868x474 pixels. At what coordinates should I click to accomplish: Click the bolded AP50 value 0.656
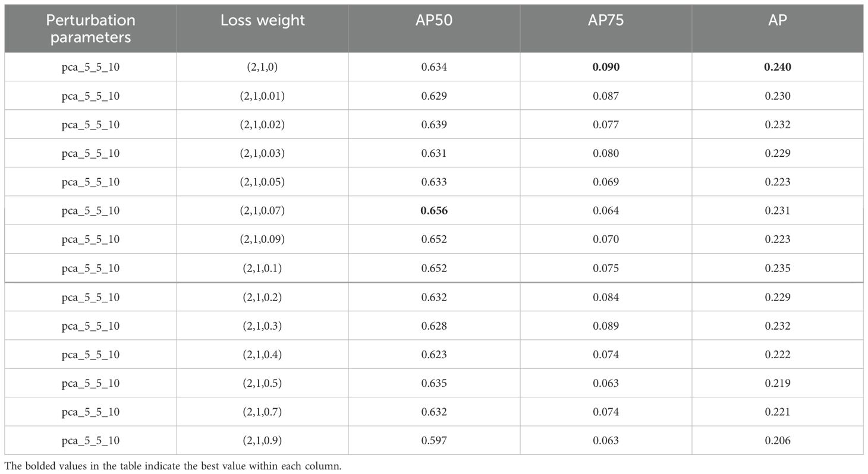(434, 211)
